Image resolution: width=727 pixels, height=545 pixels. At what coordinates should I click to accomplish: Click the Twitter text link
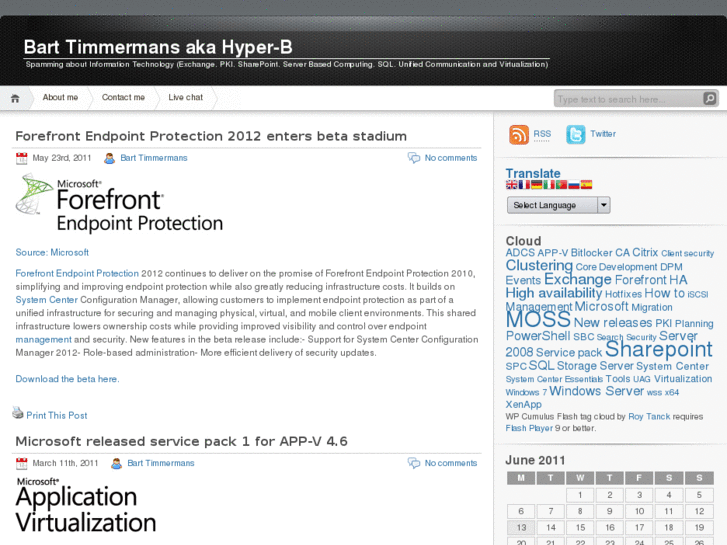[603, 134]
